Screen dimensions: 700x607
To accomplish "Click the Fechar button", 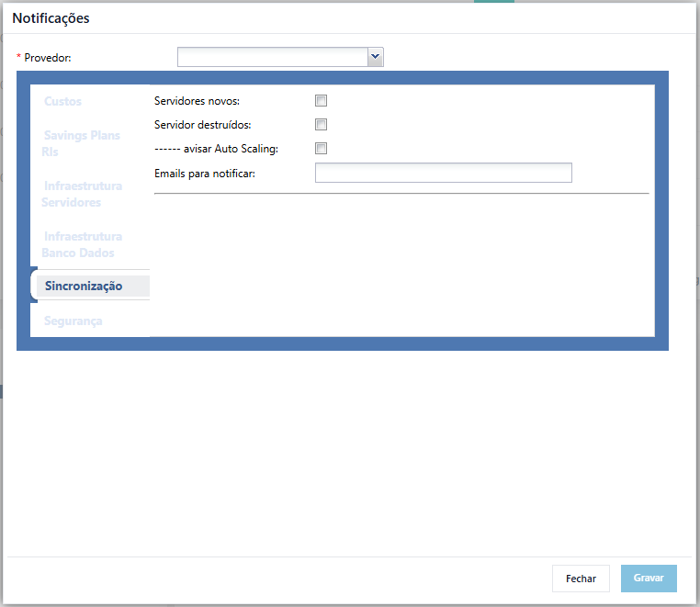I will [581, 579].
